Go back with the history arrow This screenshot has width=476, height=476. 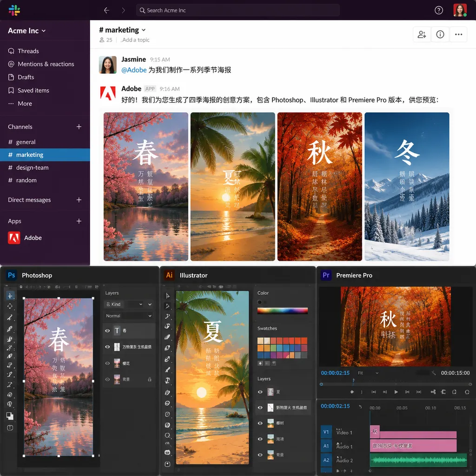pyautogui.click(x=106, y=10)
